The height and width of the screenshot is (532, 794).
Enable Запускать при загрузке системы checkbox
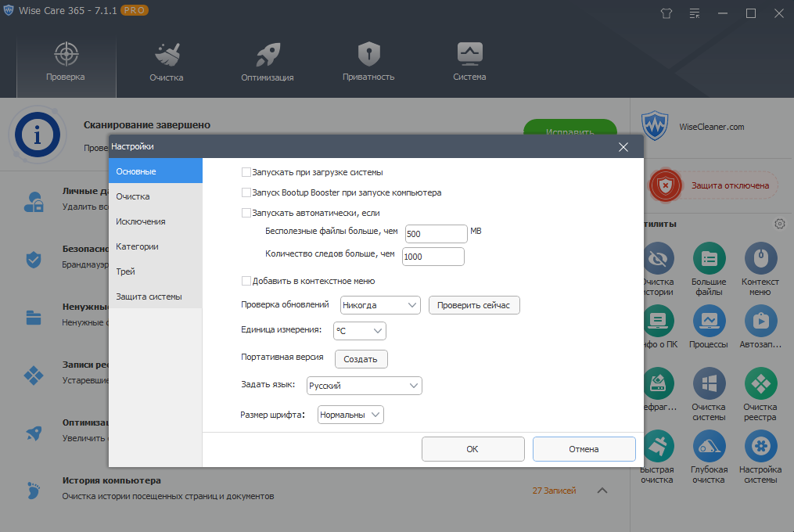246,172
